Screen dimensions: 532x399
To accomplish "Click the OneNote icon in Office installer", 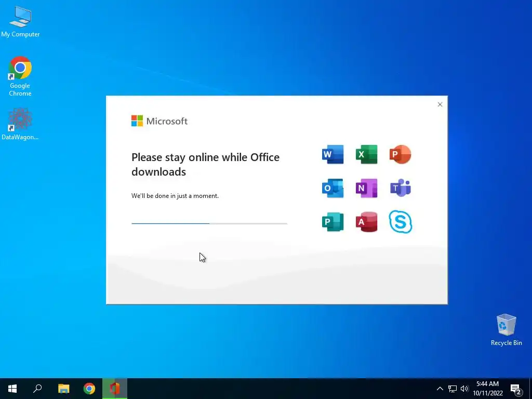I will 366,188.
